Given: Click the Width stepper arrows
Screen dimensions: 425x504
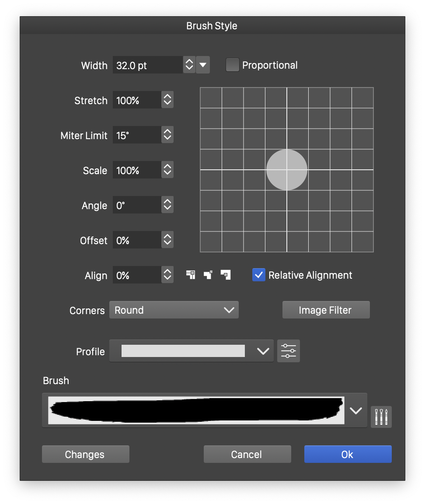Looking at the screenshot, I should (x=189, y=65).
